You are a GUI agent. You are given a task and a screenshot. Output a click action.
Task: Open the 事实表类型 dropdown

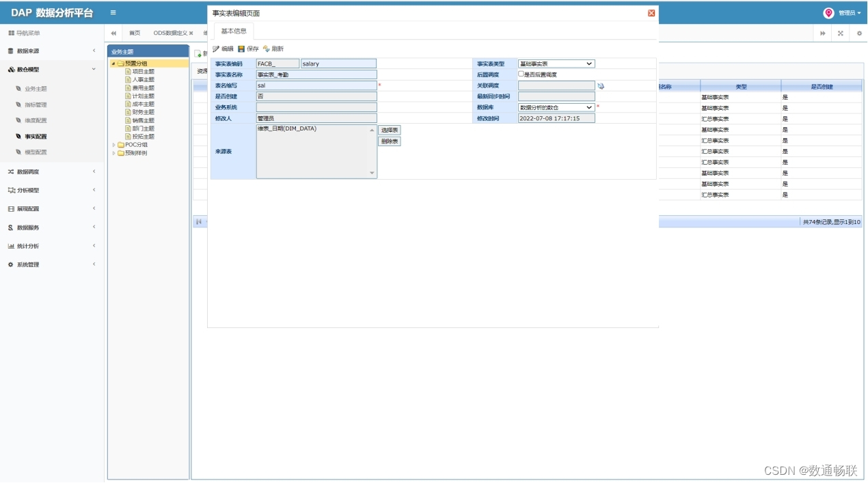point(556,64)
